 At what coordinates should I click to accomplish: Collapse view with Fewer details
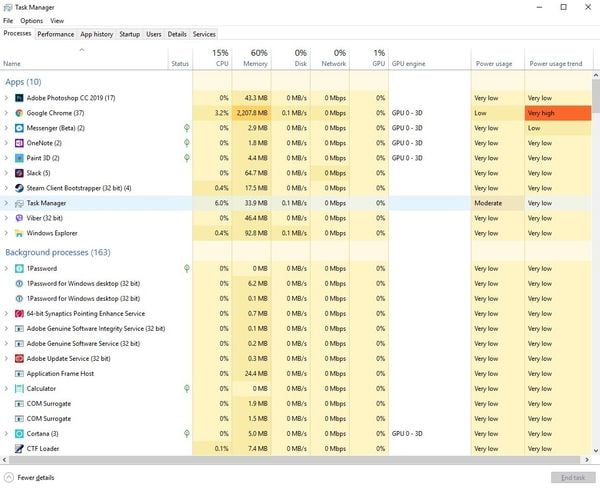(x=29, y=477)
